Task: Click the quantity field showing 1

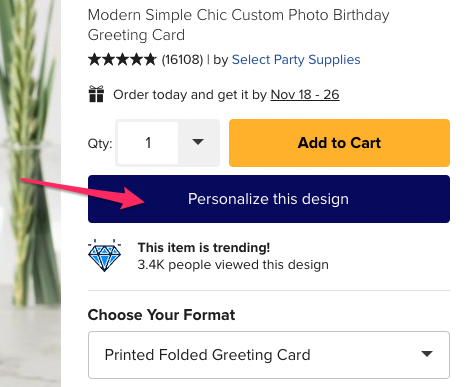Action: 148,143
